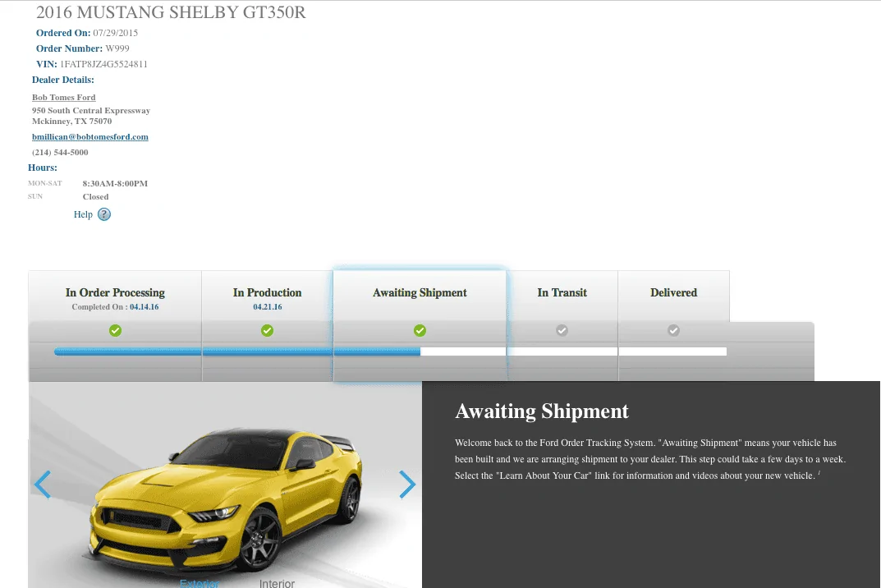Click the gray checkmark under Delivered

[x=673, y=330]
